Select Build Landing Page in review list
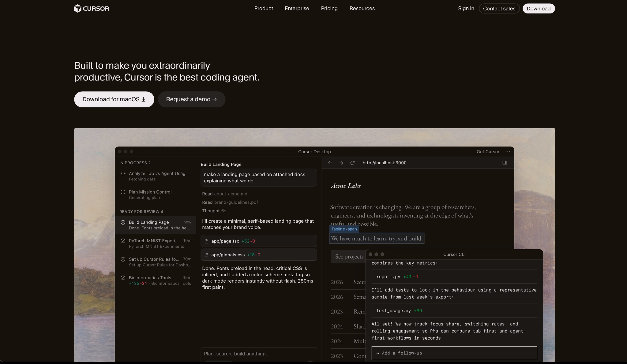Viewport: 627px width, 364px height. [x=156, y=225]
